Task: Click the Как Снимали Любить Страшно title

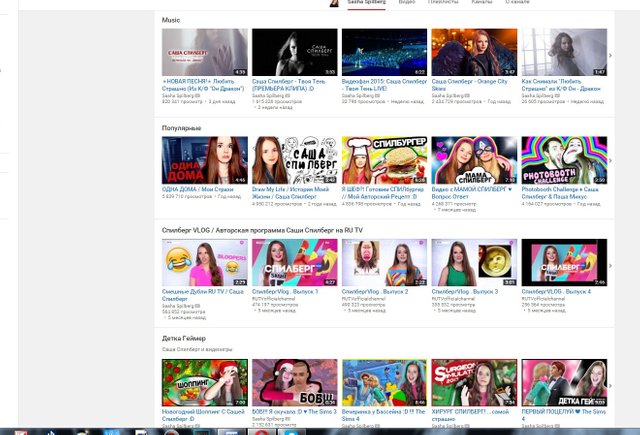Action: pyautogui.click(x=561, y=85)
